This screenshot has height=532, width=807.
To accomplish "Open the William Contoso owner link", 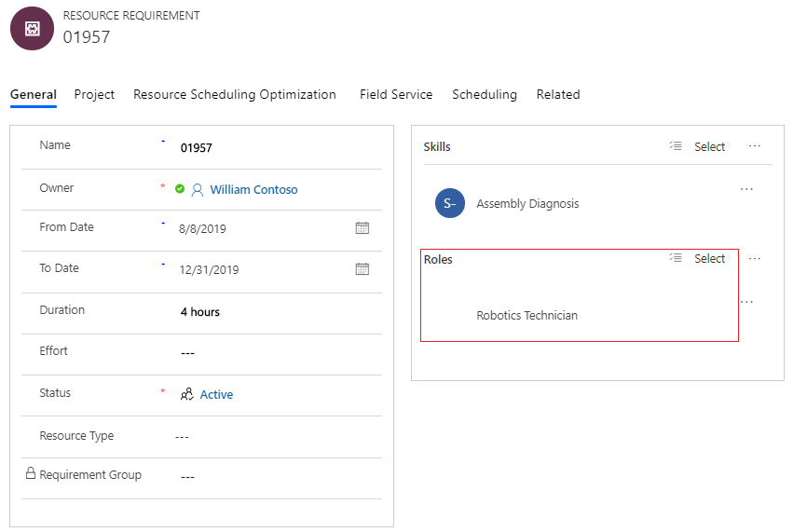I will click(x=253, y=189).
